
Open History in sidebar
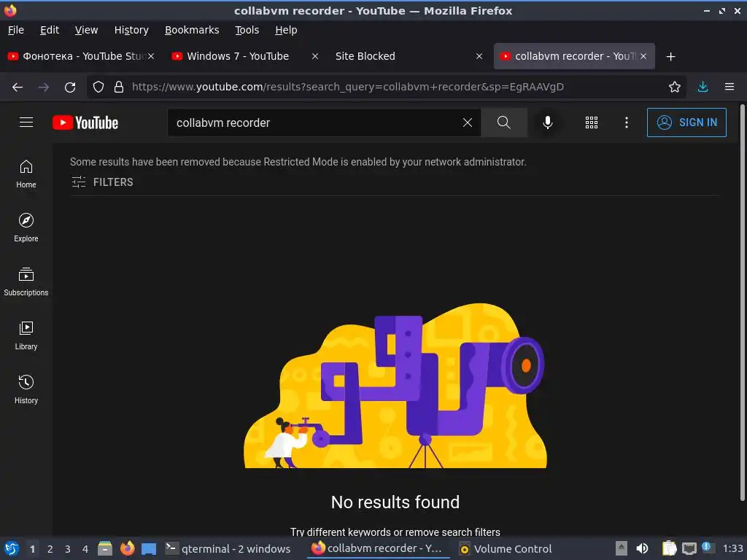coord(26,389)
